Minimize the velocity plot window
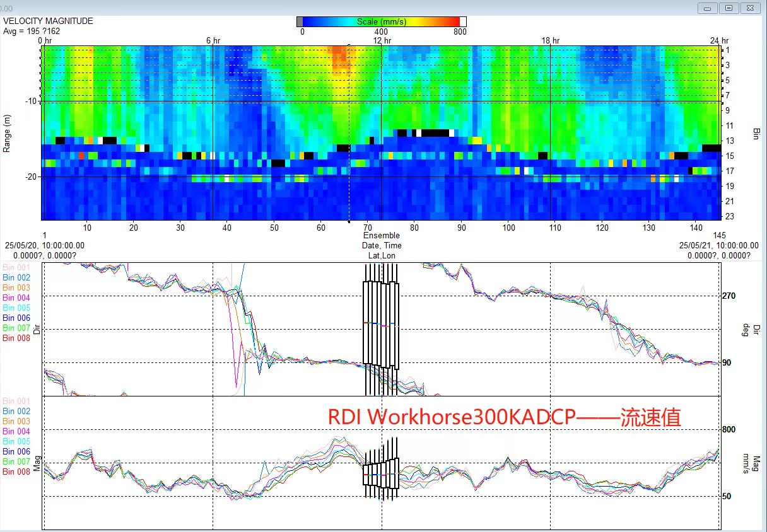The height and width of the screenshot is (532, 767). point(708,8)
